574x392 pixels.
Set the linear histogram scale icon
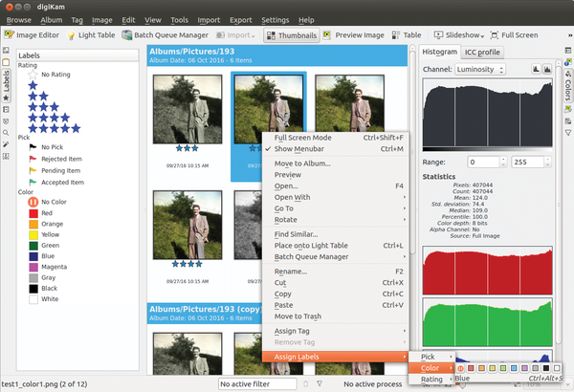pyautogui.click(x=536, y=69)
